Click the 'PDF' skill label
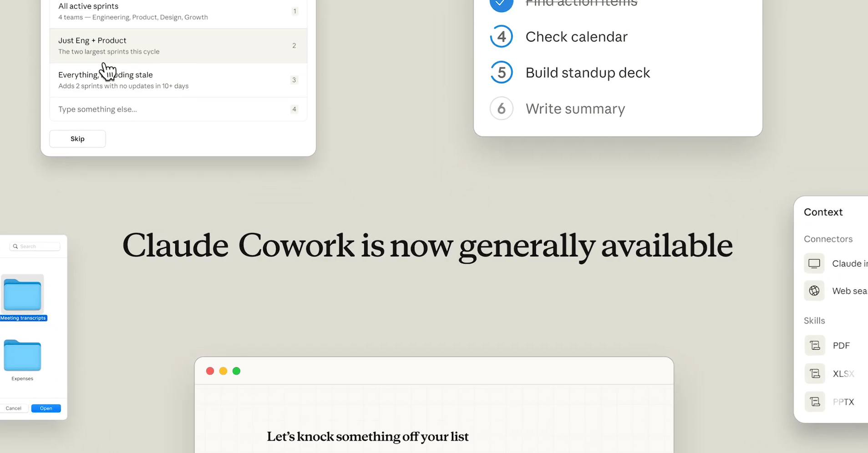Screen dimensions: 868x453 click(x=841, y=346)
